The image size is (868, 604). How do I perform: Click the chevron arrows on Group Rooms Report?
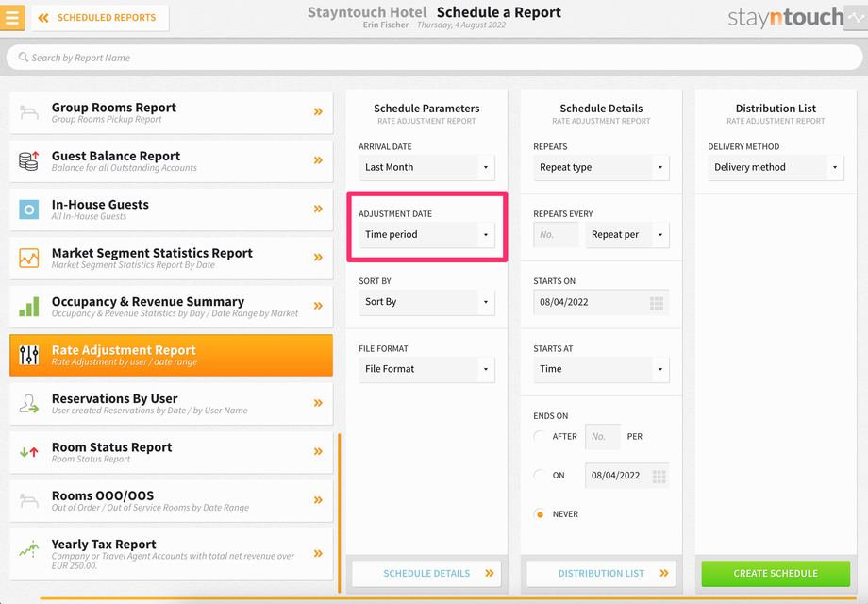tap(318, 111)
